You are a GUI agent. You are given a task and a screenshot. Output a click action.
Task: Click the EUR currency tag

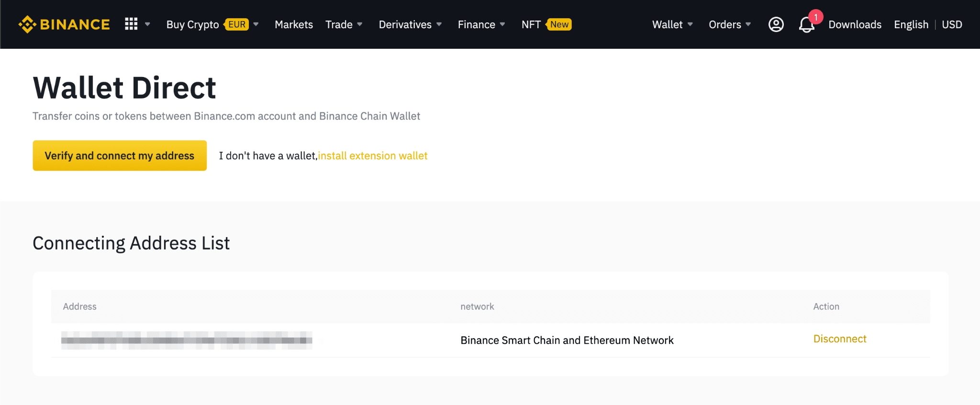pyautogui.click(x=237, y=24)
